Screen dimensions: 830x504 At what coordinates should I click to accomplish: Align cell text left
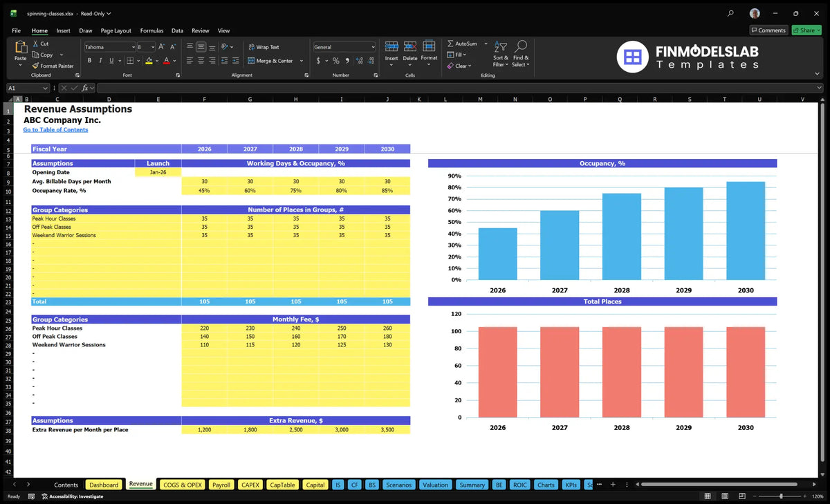[x=190, y=61]
